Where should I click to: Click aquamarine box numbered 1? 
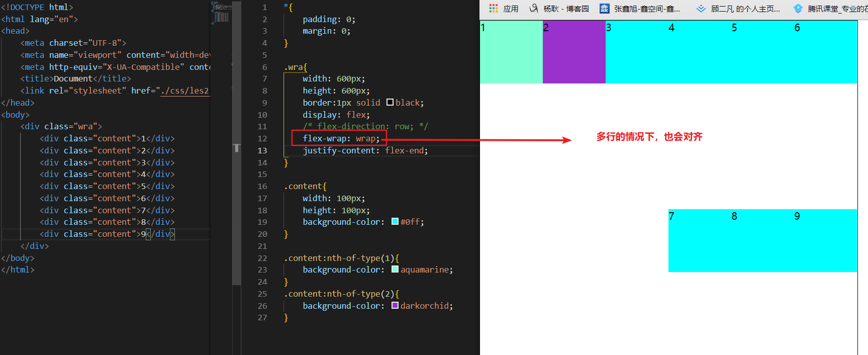coord(511,52)
